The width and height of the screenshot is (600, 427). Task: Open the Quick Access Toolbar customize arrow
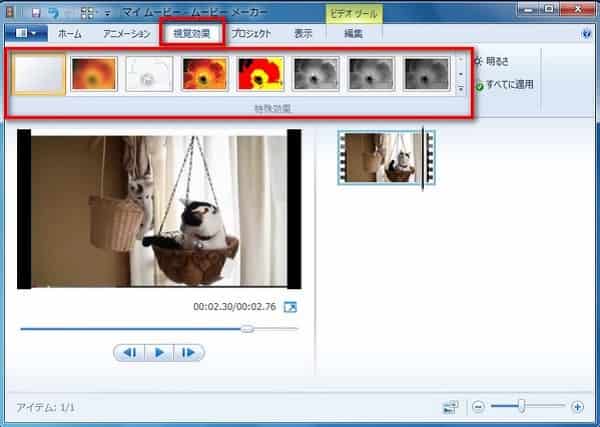click(x=108, y=13)
